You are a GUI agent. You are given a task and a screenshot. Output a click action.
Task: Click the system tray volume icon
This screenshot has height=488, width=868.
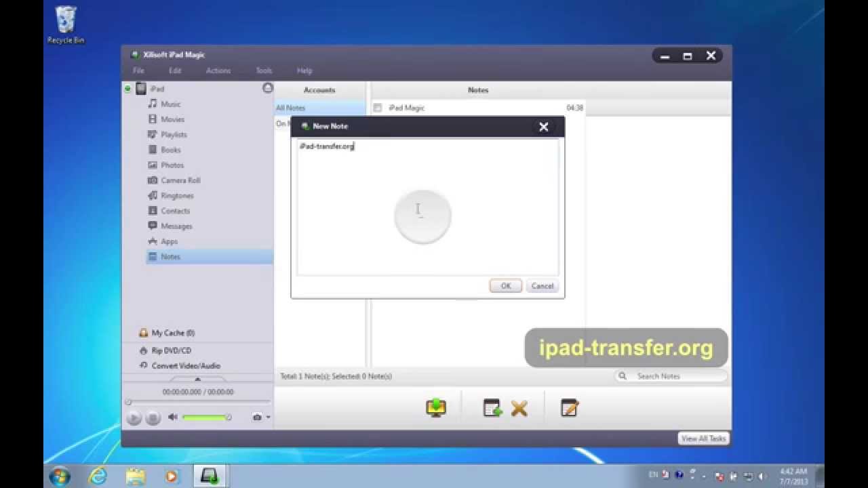pos(762,476)
